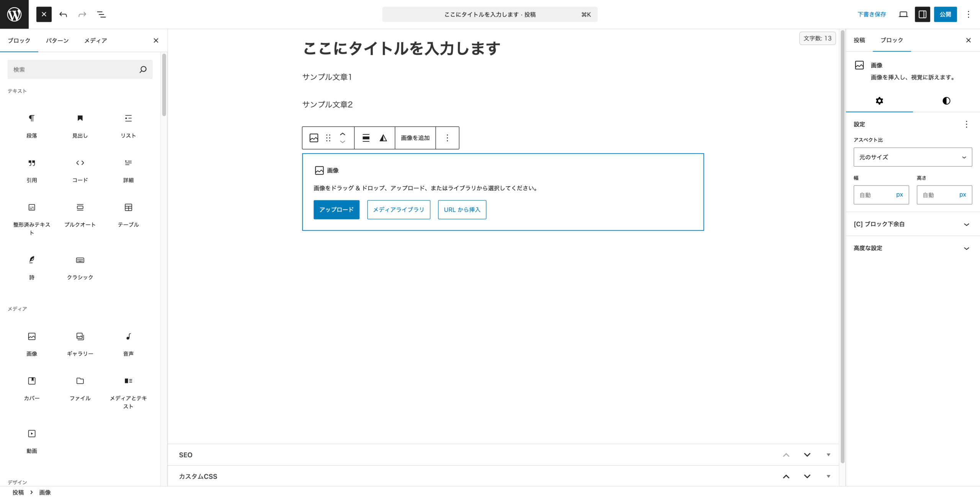Expand the ブロック下余白 panel
The image size is (980, 498).
912,224
